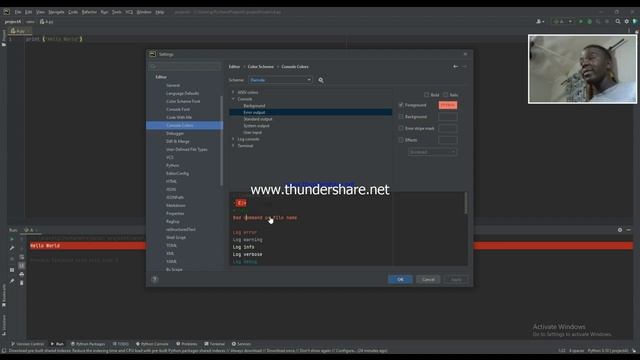Select System output in the tree
This screenshot has width=640, height=360.
tap(256, 126)
